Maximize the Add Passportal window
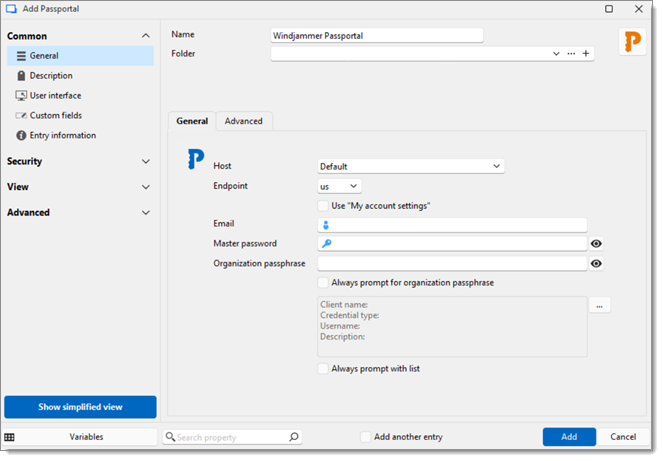Viewport: 663px width, 461px height. 609,9
